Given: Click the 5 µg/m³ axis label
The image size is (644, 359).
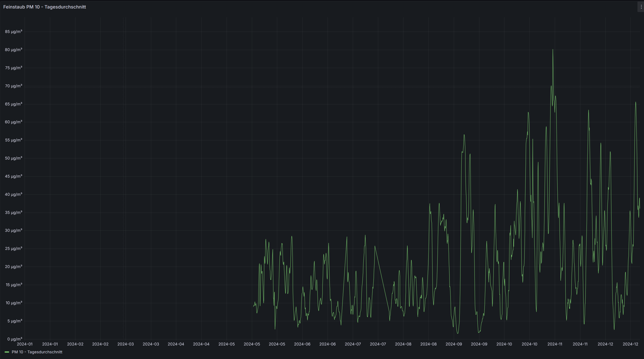Looking at the screenshot, I should pos(15,321).
